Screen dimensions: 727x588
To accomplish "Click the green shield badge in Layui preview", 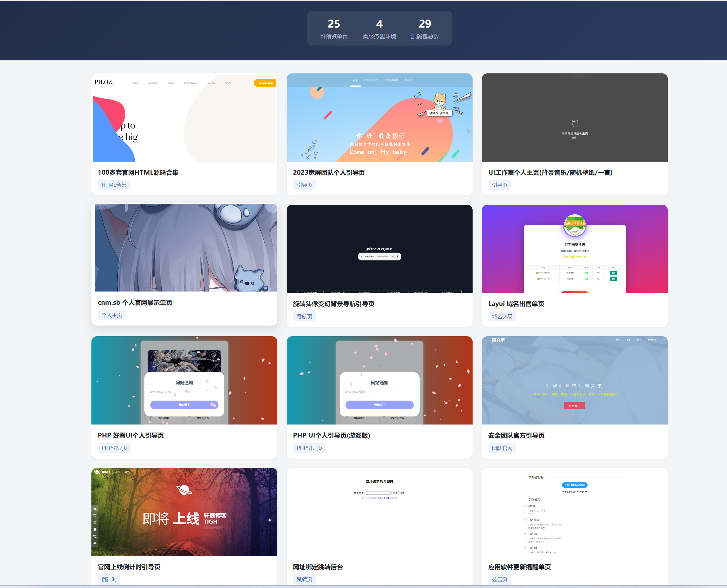I will [575, 226].
